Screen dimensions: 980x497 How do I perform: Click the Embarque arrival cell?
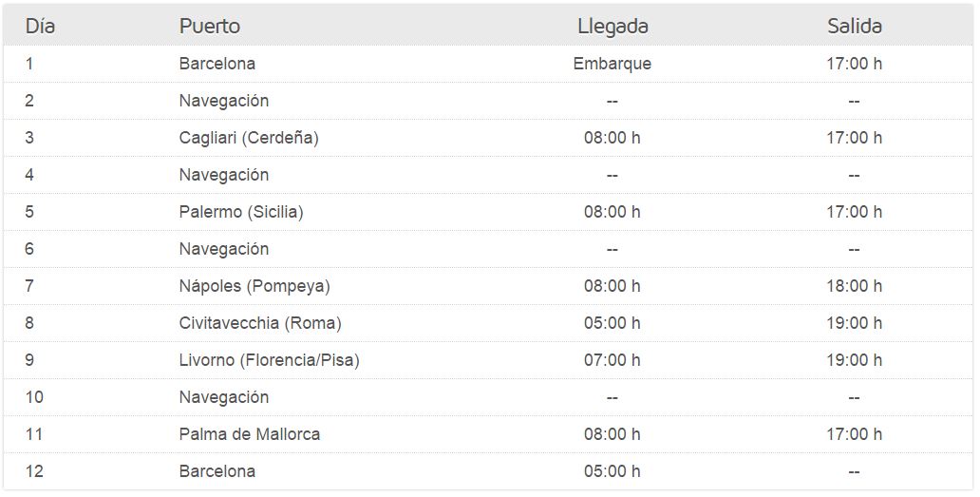coord(612,64)
